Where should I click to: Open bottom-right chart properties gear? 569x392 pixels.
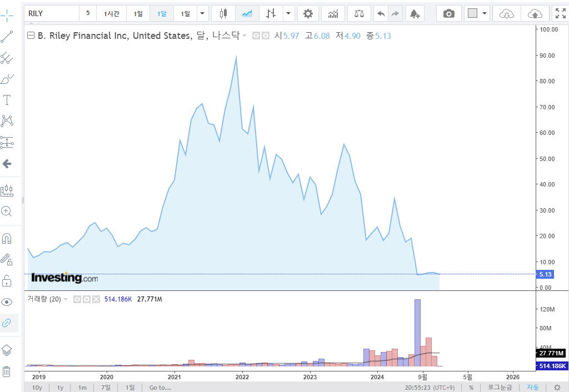click(x=557, y=388)
